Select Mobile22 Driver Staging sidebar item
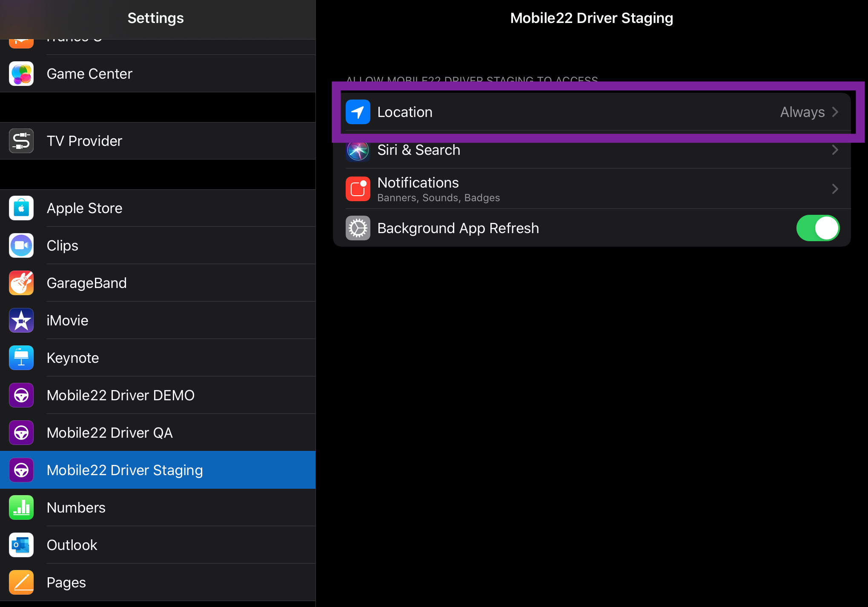868x607 pixels. pos(125,470)
